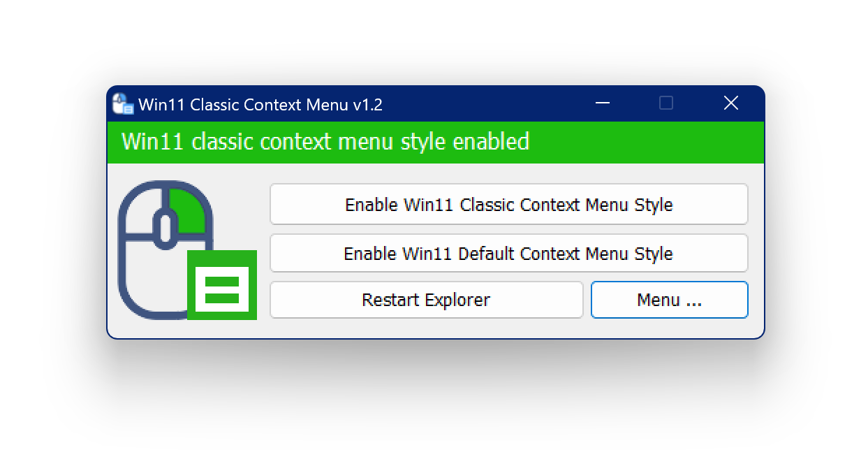The height and width of the screenshot is (450, 868).
Task: Click the empty title bar area before the minimize button
Action: click(x=489, y=104)
